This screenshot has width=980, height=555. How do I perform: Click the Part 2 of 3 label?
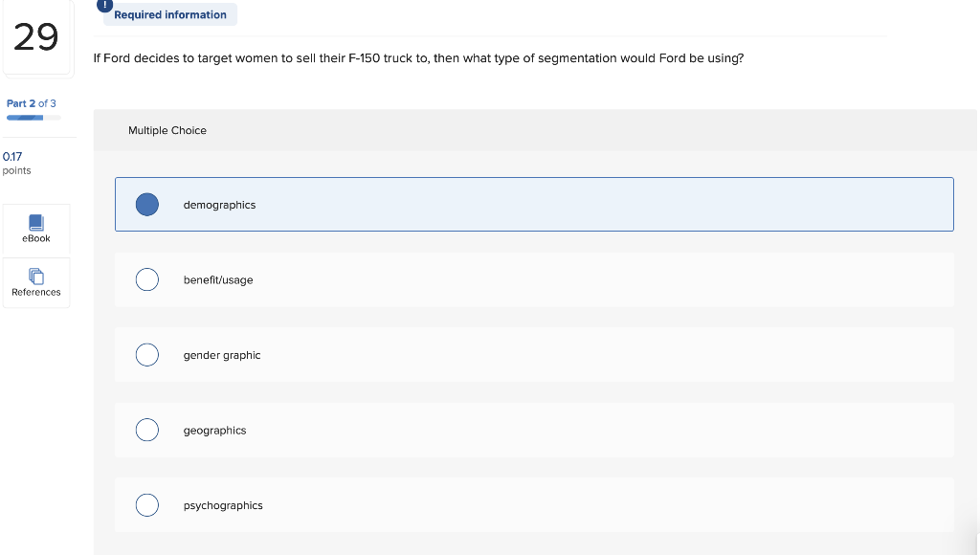click(30, 103)
